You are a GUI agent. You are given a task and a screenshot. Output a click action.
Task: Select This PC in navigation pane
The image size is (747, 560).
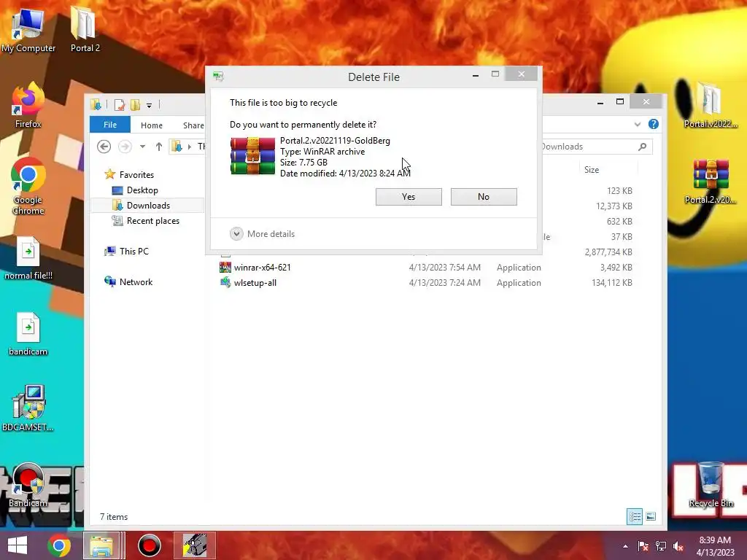pyautogui.click(x=134, y=251)
